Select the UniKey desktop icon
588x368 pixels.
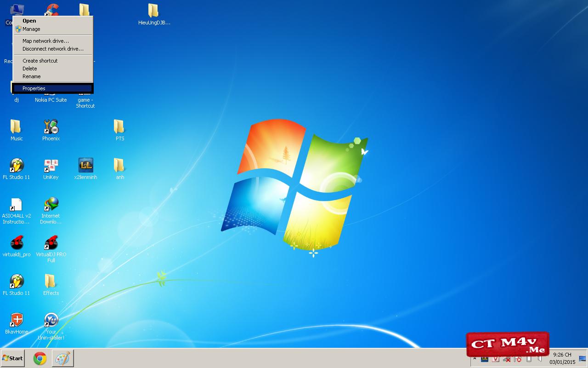click(51, 166)
